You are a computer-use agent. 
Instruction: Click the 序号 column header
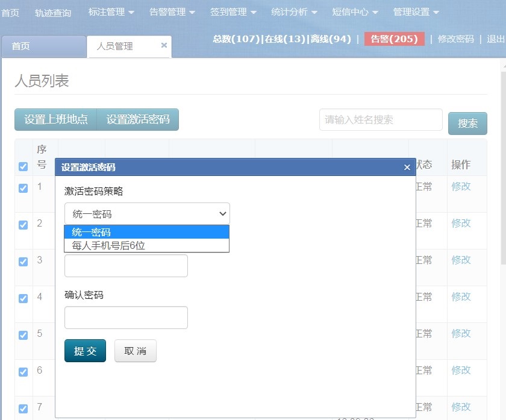tap(42, 157)
